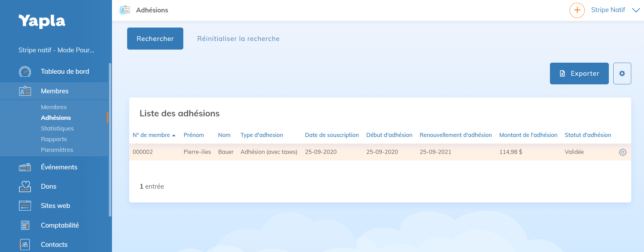Sort by Début d'adhésion column
The width and height of the screenshot is (644, 252).
(389, 135)
